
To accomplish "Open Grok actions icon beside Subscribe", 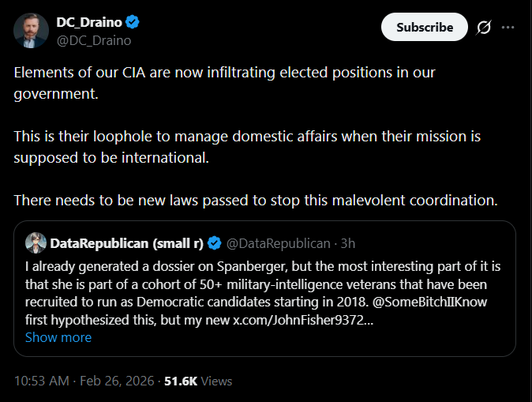I will tap(485, 27).
